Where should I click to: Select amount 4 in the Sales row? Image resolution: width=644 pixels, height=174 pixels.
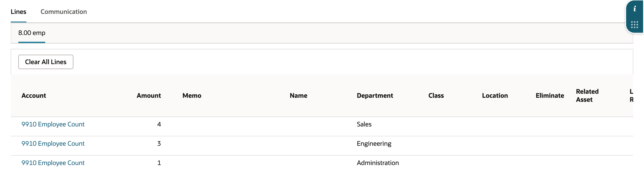[159, 124]
